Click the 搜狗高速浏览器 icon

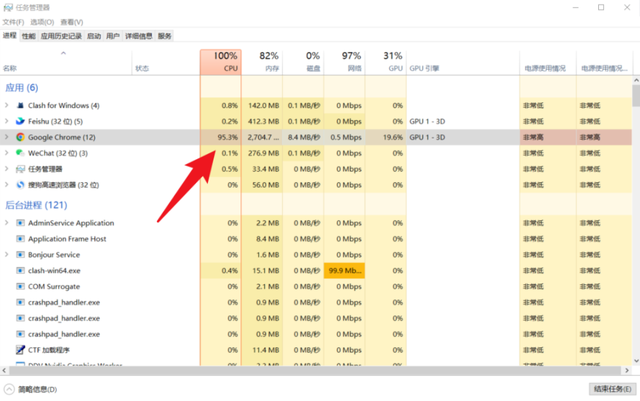click(x=20, y=185)
